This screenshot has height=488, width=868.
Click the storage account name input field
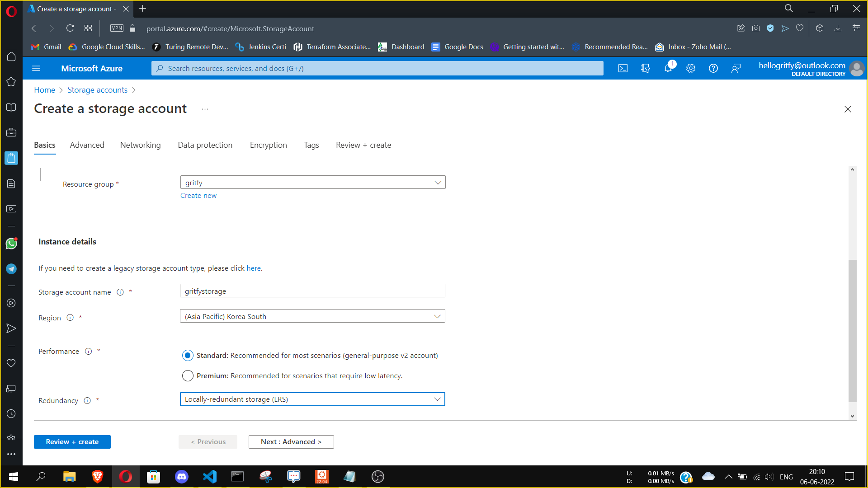point(312,291)
